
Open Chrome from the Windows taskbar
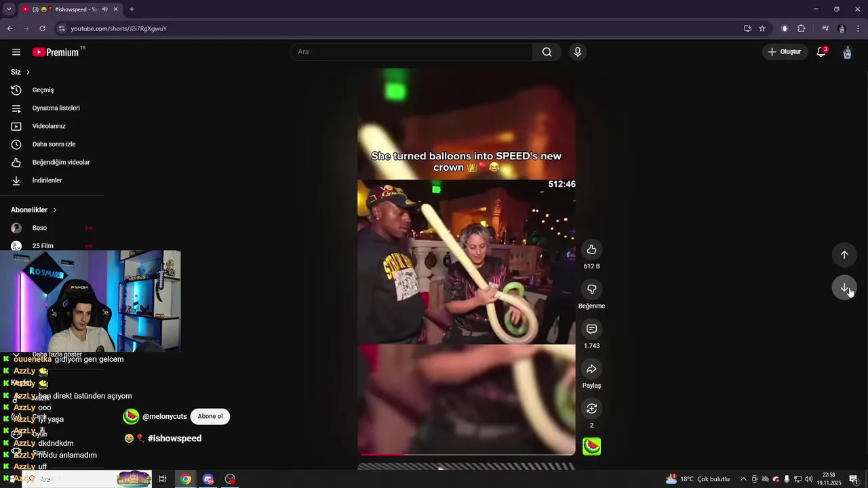click(x=186, y=479)
